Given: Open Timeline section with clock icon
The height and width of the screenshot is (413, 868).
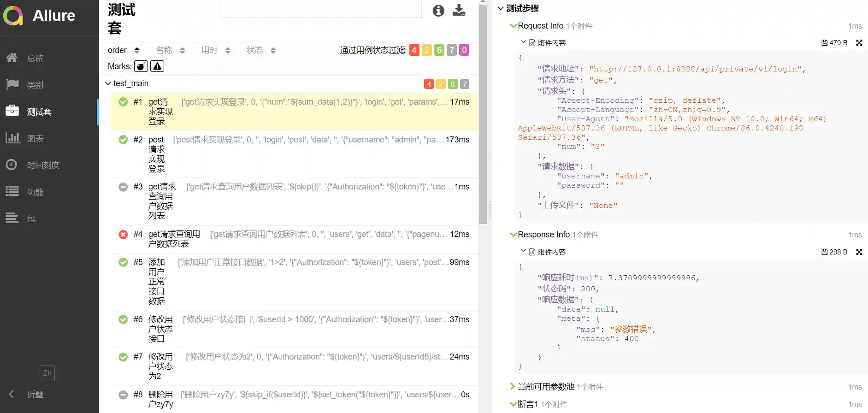Looking at the screenshot, I should tap(12, 165).
